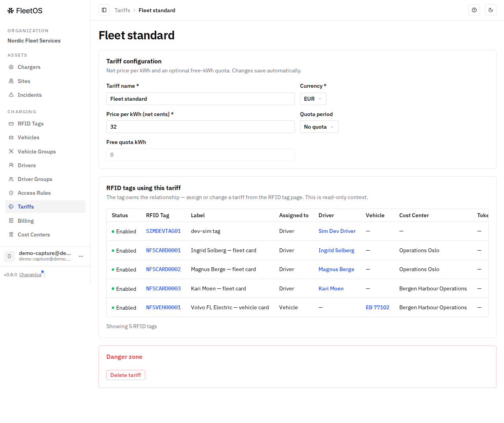
Task: Click the Delete tariff button
Action: click(x=126, y=375)
